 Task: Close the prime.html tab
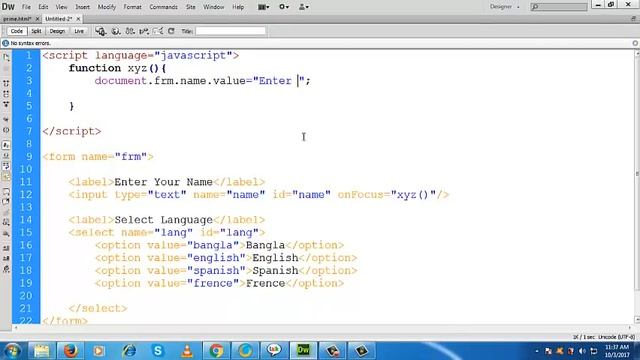tap(37, 19)
